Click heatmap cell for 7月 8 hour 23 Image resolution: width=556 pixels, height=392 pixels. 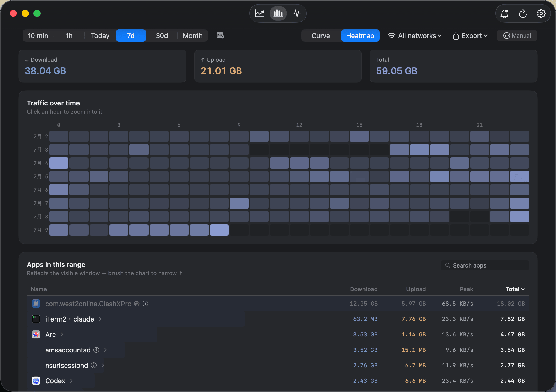click(520, 217)
